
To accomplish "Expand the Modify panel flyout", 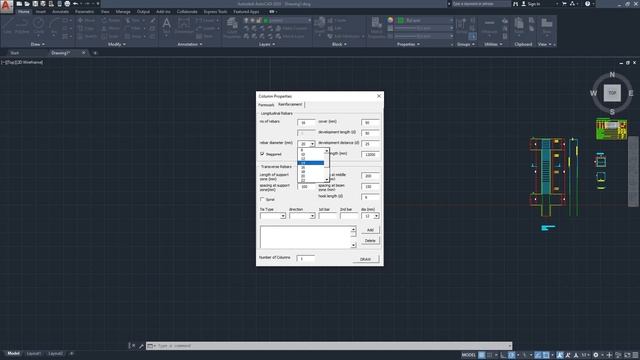I will pos(116,44).
